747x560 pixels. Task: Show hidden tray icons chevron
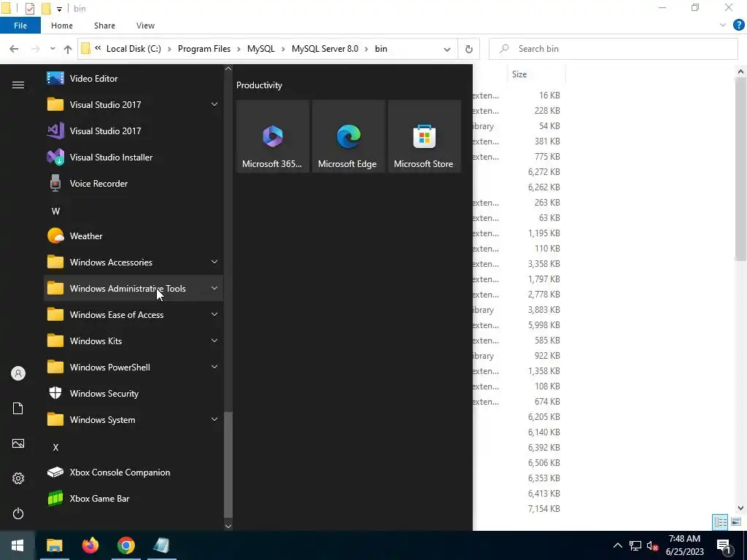[617, 545]
